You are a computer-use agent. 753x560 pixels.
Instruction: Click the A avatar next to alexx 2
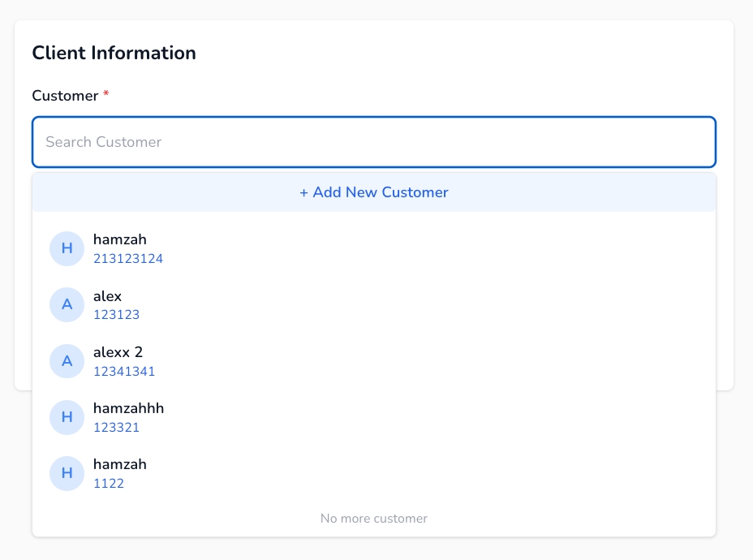click(x=67, y=361)
